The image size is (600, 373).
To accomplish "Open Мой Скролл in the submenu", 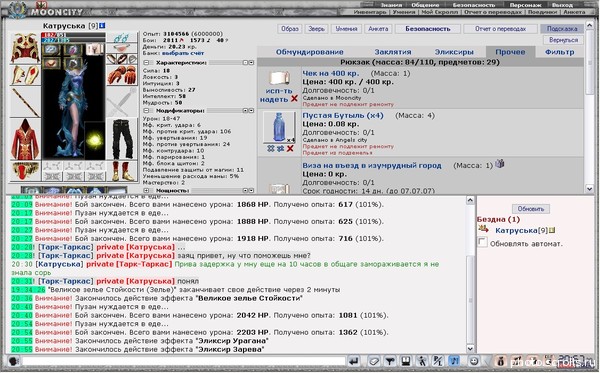I will point(439,12).
